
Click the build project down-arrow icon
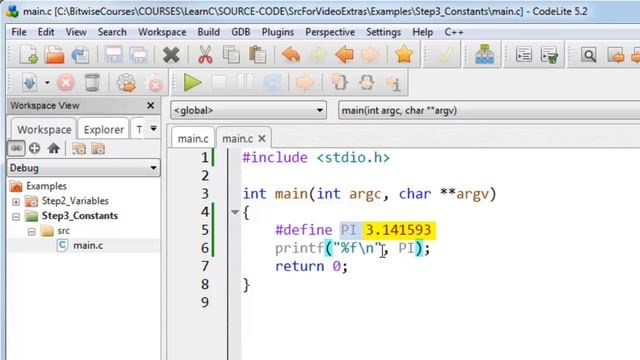(x=29, y=83)
